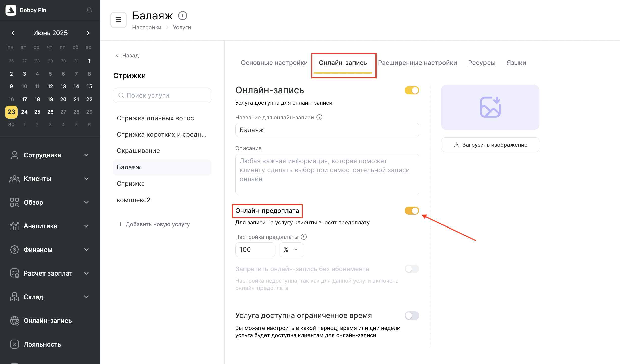Viewport: 620px width, 364px height.
Task: Click info icon next to Балаяж title
Action: pyautogui.click(x=183, y=16)
